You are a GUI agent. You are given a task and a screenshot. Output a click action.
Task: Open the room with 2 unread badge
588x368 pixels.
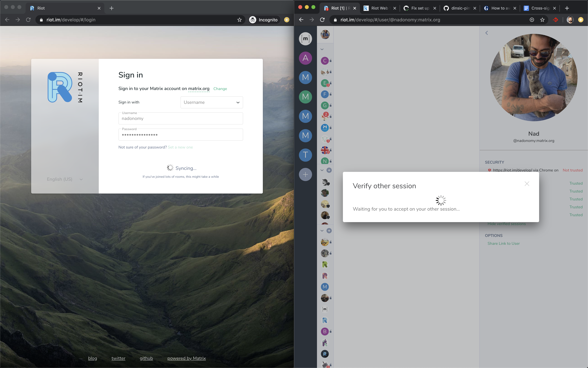pos(325,116)
